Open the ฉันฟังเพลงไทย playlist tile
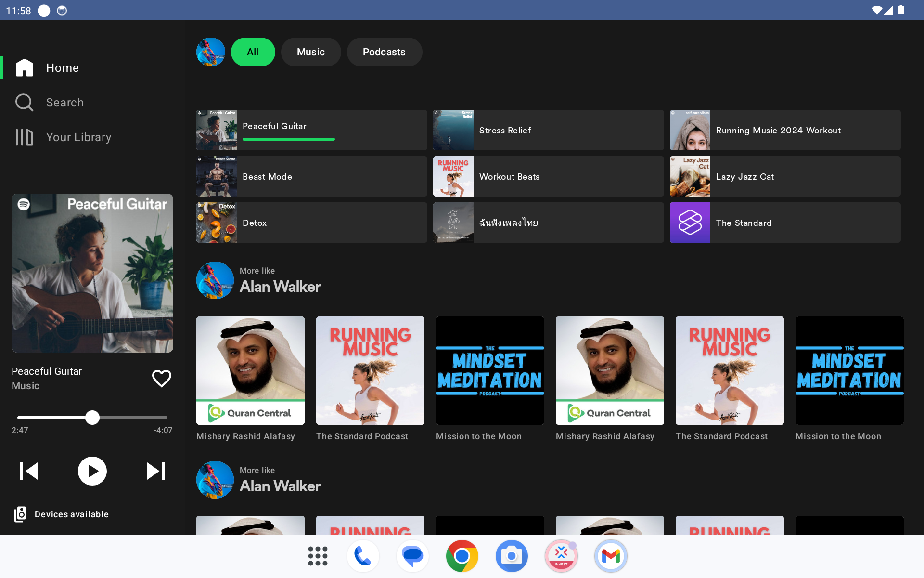The height and width of the screenshot is (578, 924). [x=548, y=223]
